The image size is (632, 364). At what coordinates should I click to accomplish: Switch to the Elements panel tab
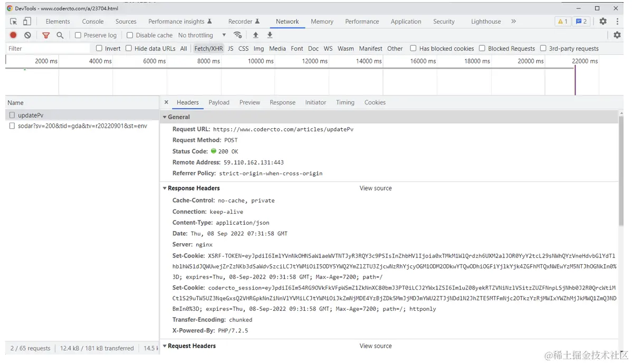click(58, 21)
